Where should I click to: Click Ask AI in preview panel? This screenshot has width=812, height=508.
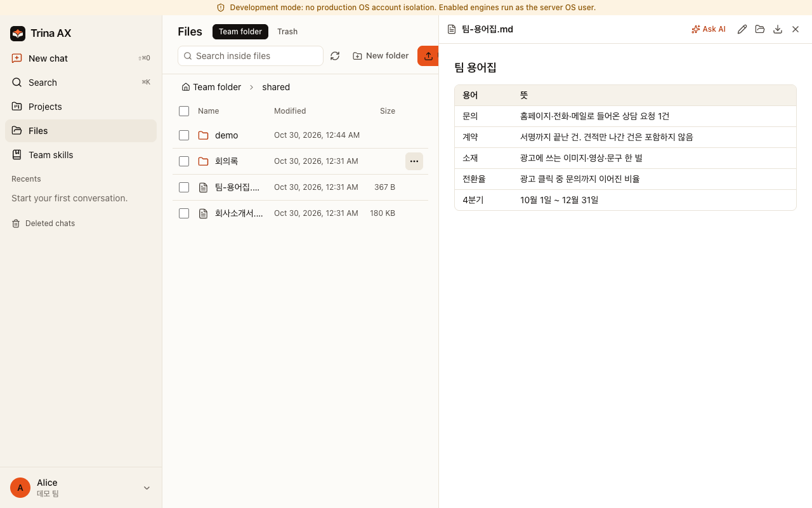(709, 29)
